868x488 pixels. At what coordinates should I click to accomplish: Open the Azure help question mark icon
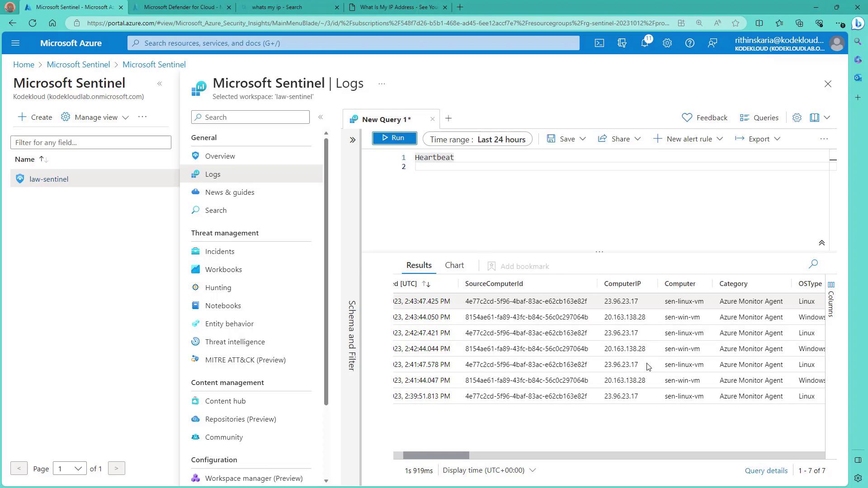[x=689, y=43]
